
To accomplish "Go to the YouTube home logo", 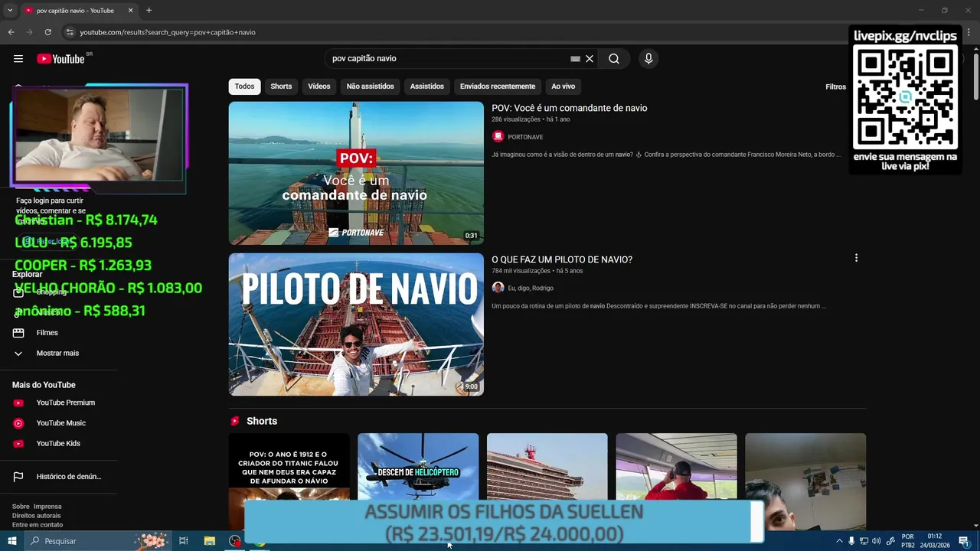I will [x=60, y=59].
